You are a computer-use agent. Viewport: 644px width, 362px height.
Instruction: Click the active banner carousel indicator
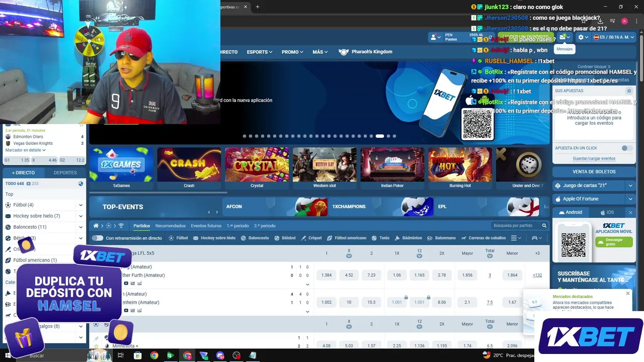pyautogui.click(x=380, y=136)
